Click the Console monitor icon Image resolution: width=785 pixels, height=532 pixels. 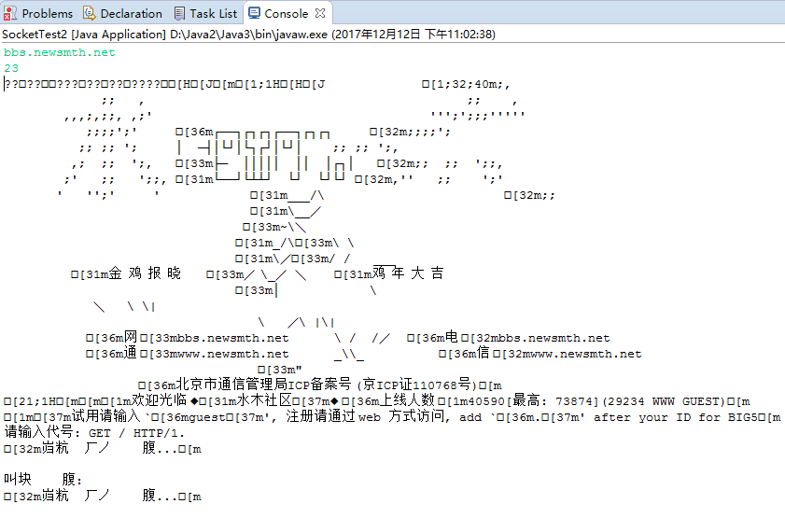tap(254, 13)
